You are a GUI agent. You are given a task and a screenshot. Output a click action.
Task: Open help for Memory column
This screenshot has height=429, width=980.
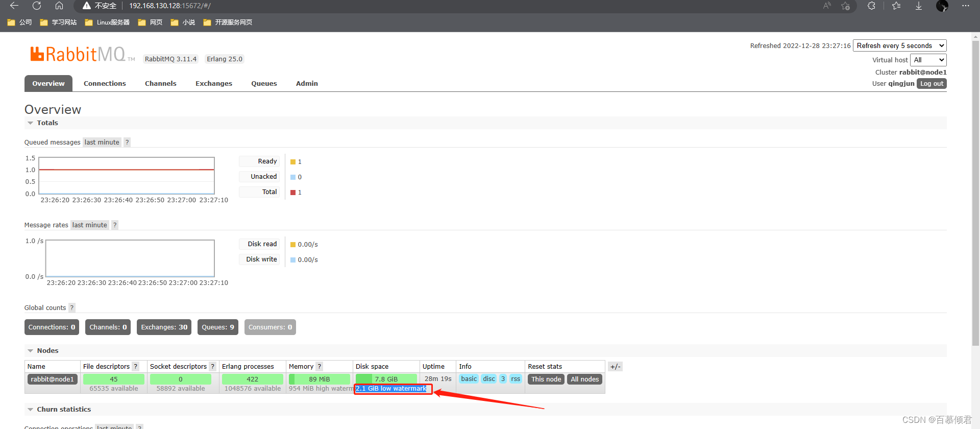click(x=320, y=367)
